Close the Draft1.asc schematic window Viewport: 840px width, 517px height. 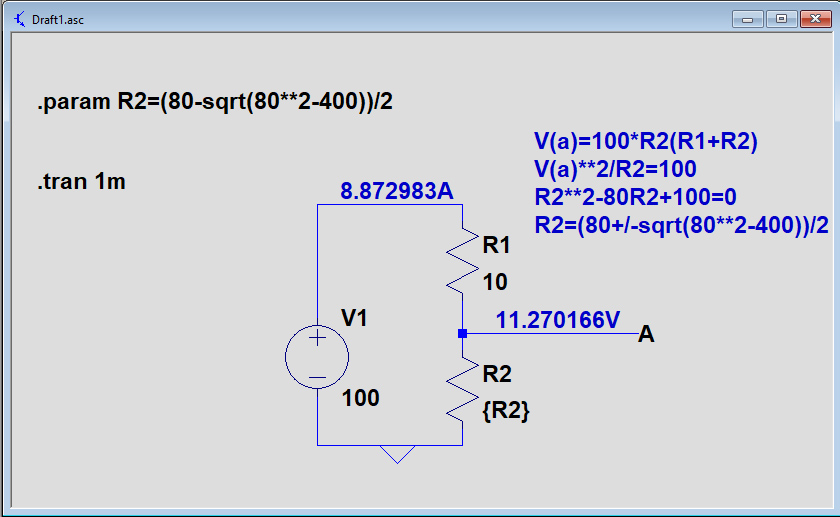[x=815, y=19]
